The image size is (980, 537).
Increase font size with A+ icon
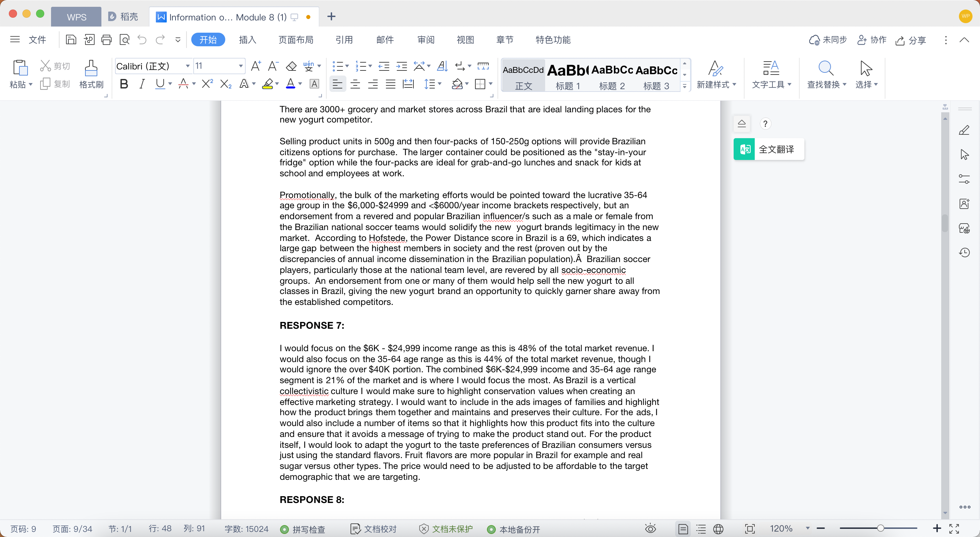point(256,66)
